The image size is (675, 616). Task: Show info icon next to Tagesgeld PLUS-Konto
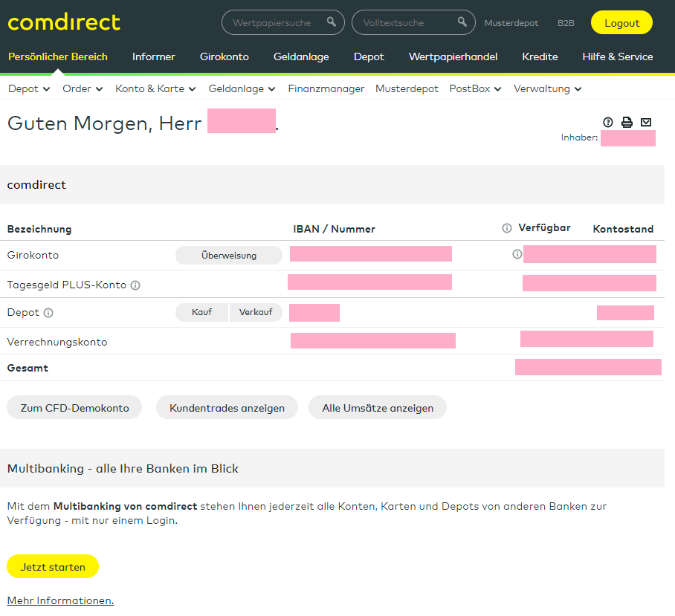pyautogui.click(x=135, y=285)
